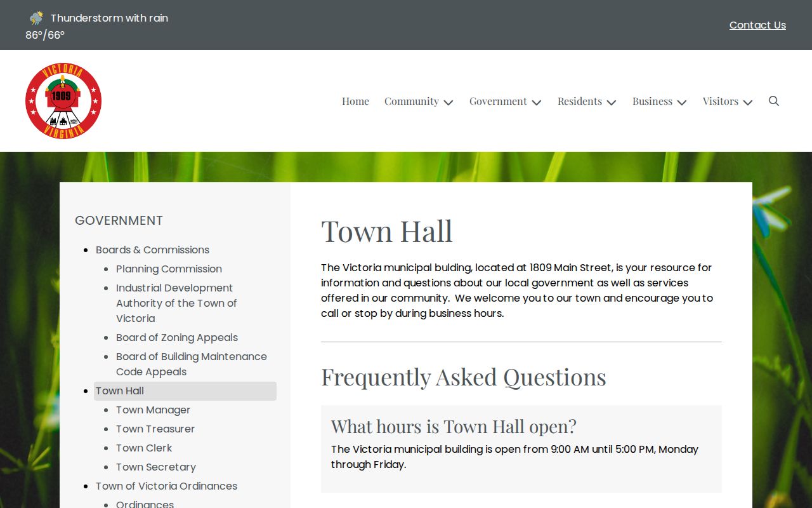812x508 pixels.
Task: Click the Victoria Virginia town seal logo
Action: click(63, 101)
